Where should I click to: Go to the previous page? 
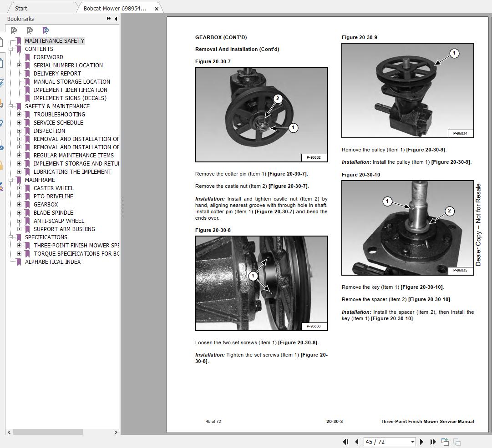357,442
